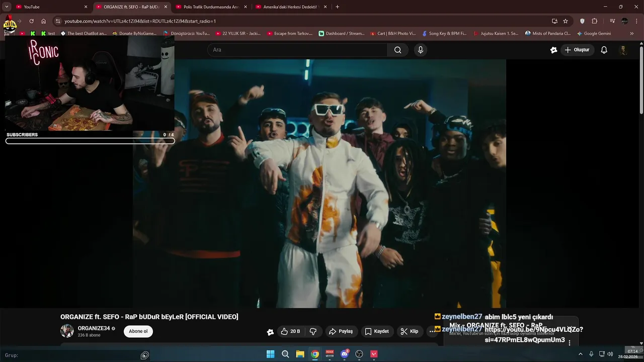Open the 'Cart | B&H Photo Vi...' bookmark

393,34
